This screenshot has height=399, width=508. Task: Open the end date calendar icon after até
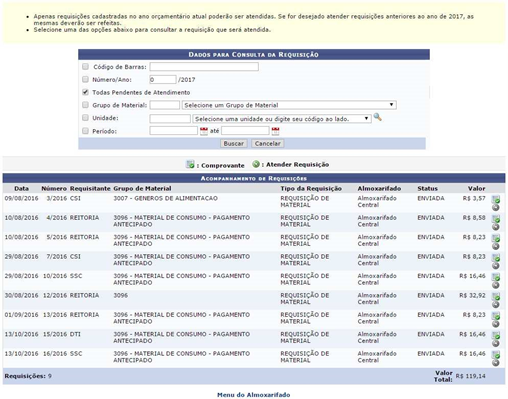[275, 131]
